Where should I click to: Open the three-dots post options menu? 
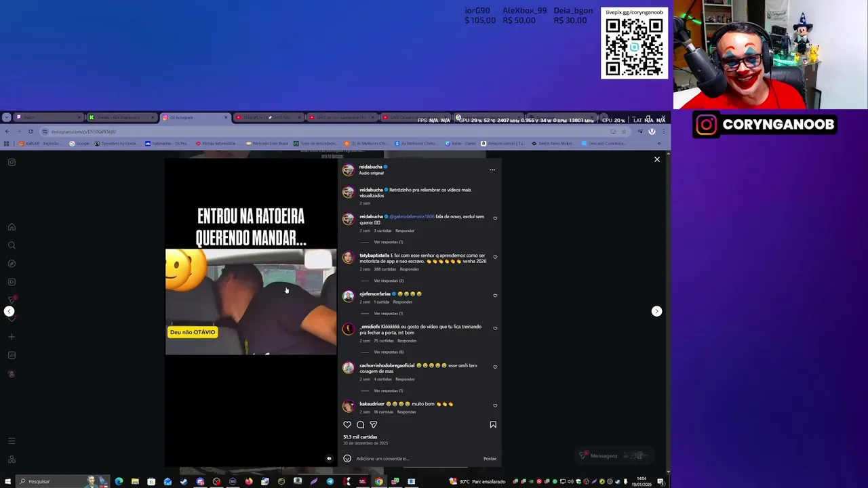492,169
